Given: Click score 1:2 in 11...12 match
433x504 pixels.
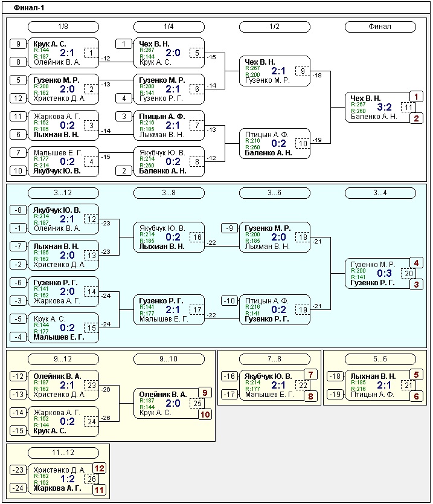Looking at the screenshot, I should tap(68, 479).
